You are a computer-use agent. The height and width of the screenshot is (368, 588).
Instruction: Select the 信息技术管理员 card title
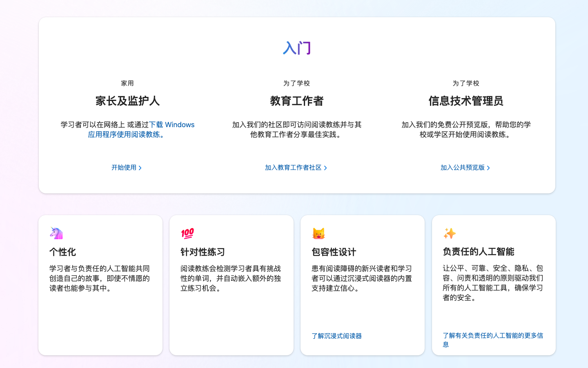click(466, 101)
